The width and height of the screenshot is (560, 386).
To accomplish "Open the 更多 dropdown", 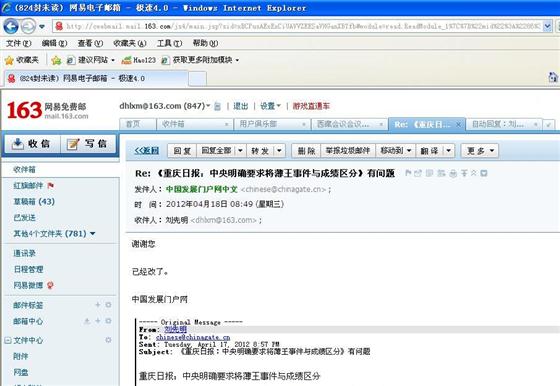I will [x=480, y=151].
